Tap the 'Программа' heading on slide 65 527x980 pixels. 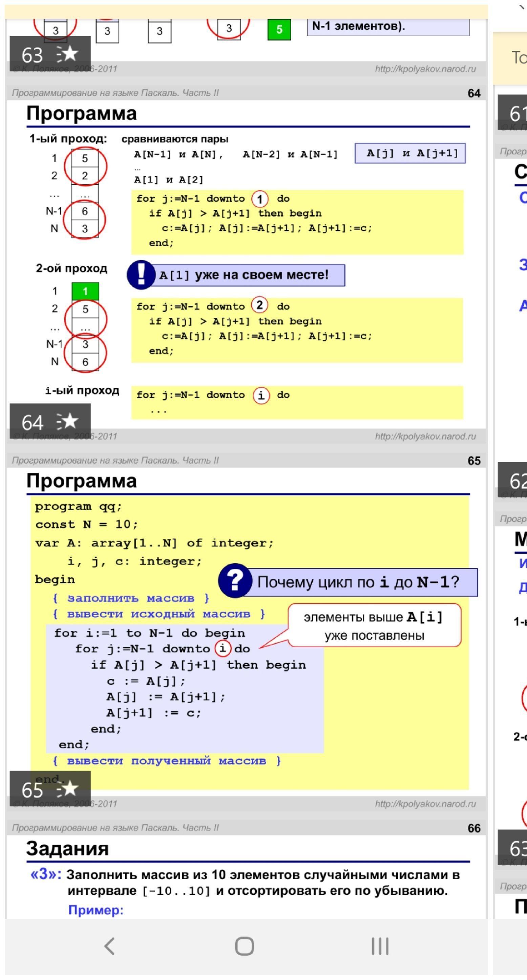(x=82, y=481)
